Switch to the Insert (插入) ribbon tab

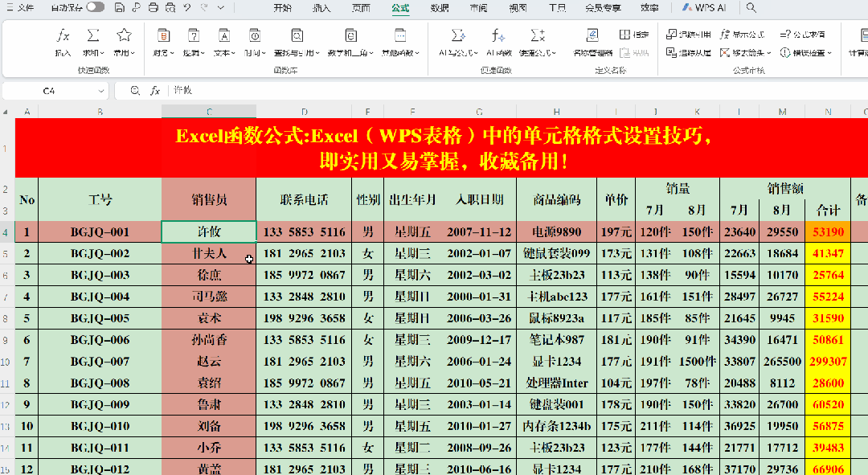[x=321, y=8]
